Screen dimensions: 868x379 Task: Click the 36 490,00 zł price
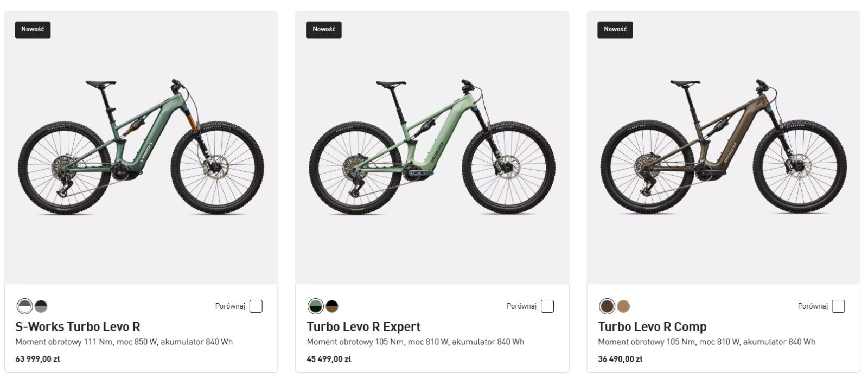(x=620, y=359)
